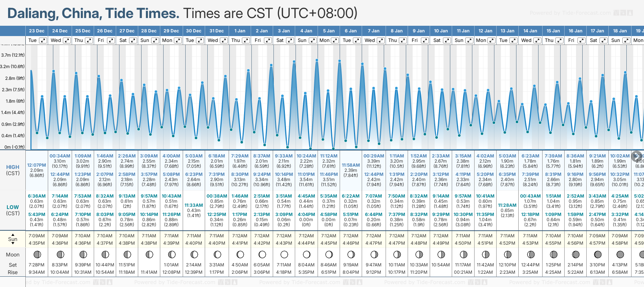Click the highest tide peak on 5 Jan

click(317, 60)
